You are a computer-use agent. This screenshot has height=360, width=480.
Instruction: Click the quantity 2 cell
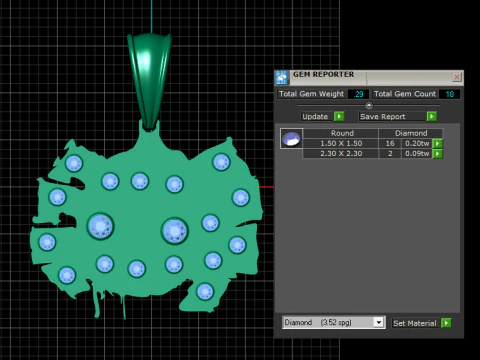pos(390,154)
